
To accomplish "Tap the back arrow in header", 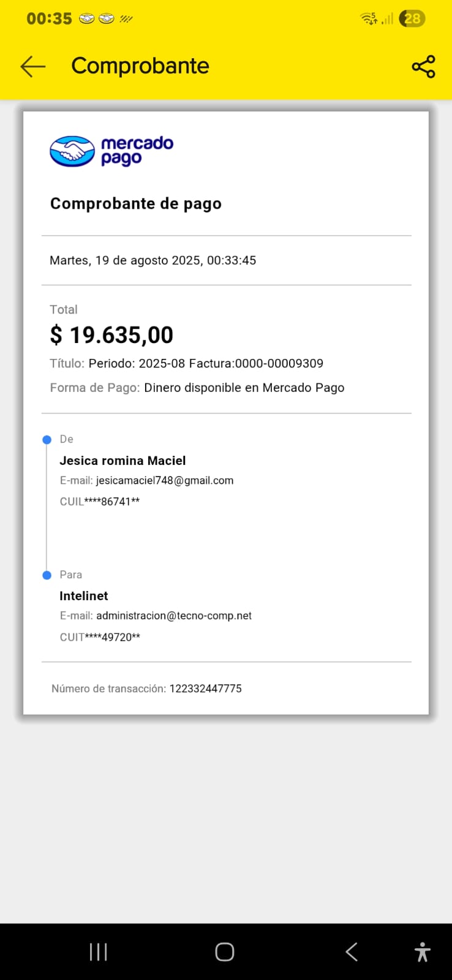I will click(33, 66).
